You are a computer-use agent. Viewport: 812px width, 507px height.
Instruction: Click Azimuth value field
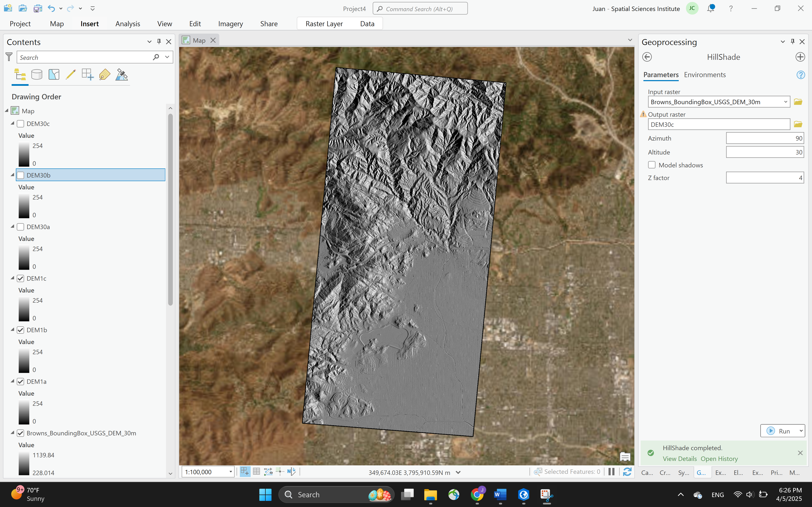pos(765,138)
